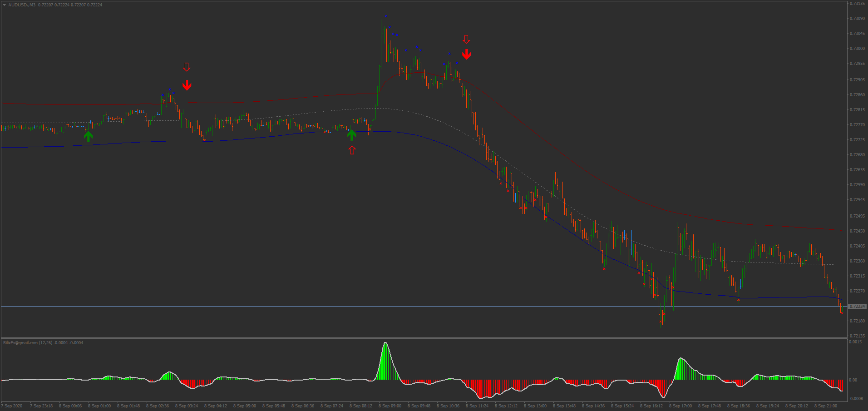The width and height of the screenshot is (868, 411).
Task: Select the hollow red up arrow signal
Action: pyautogui.click(x=352, y=150)
